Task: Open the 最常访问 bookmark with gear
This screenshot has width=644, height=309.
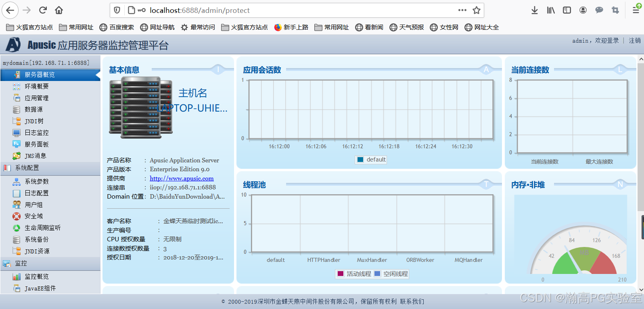Action: tap(198, 27)
